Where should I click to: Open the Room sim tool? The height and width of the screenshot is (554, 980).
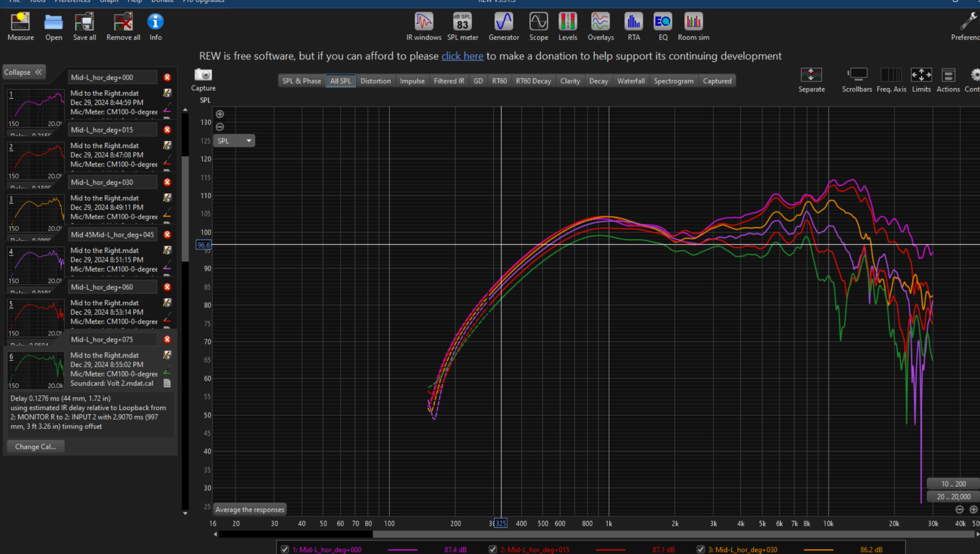pos(693,26)
